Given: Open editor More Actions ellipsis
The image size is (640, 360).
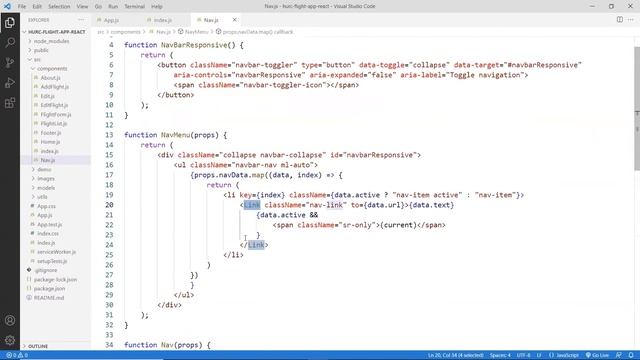Looking at the screenshot, I should point(631,20).
